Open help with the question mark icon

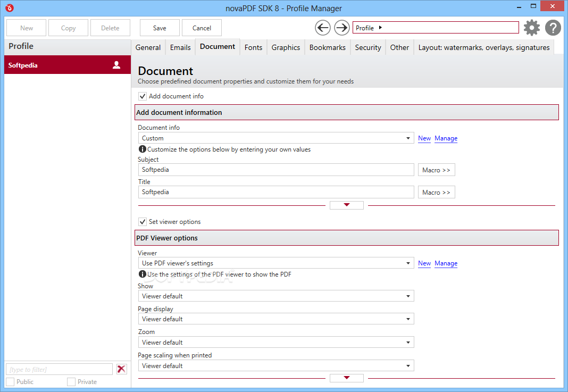point(553,28)
